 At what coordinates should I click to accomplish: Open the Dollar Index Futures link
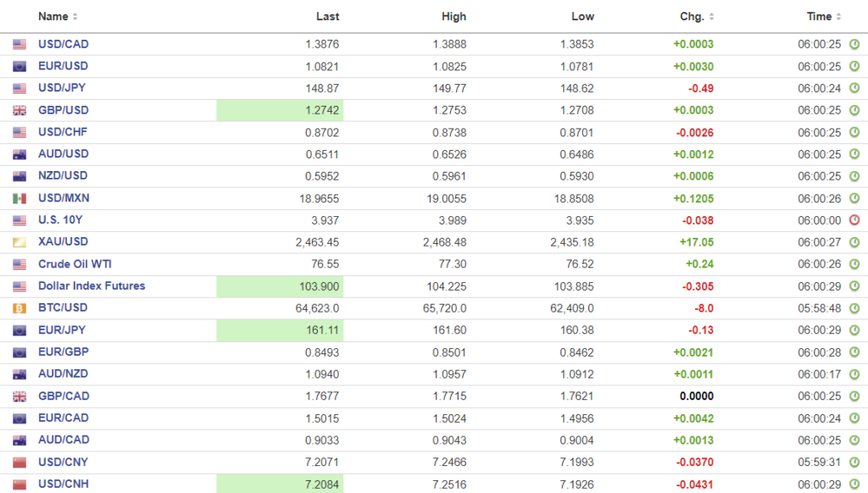(x=92, y=286)
